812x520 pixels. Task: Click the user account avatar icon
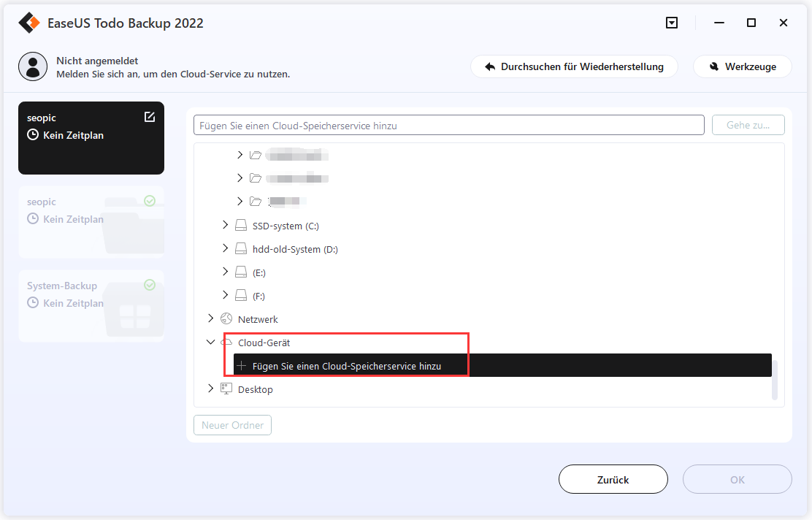[33, 66]
